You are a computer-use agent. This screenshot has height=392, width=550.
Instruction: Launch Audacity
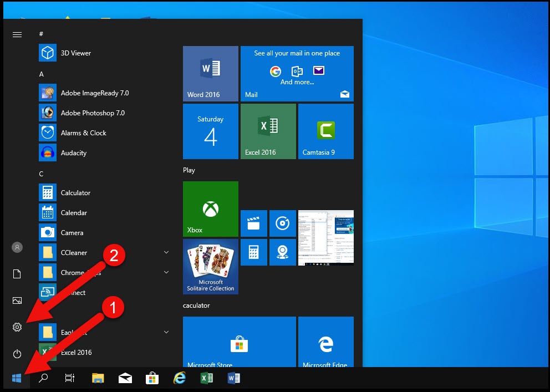[x=74, y=152]
